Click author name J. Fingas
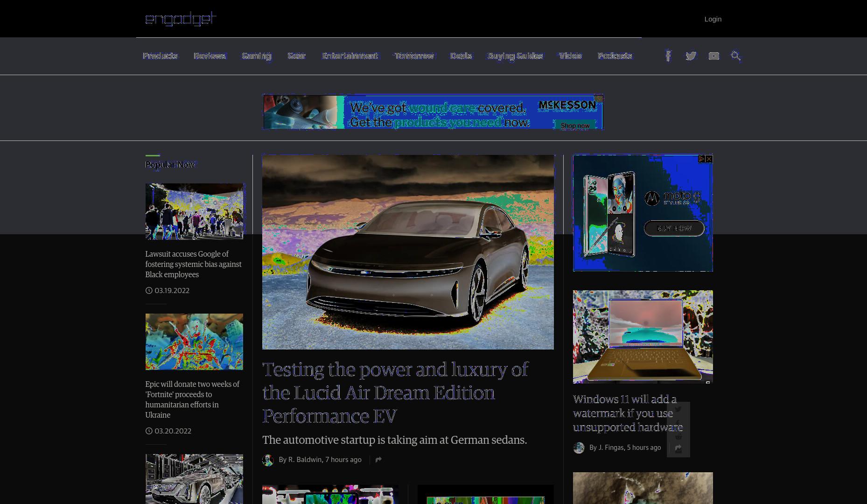This screenshot has height=504, width=867. point(611,448)
